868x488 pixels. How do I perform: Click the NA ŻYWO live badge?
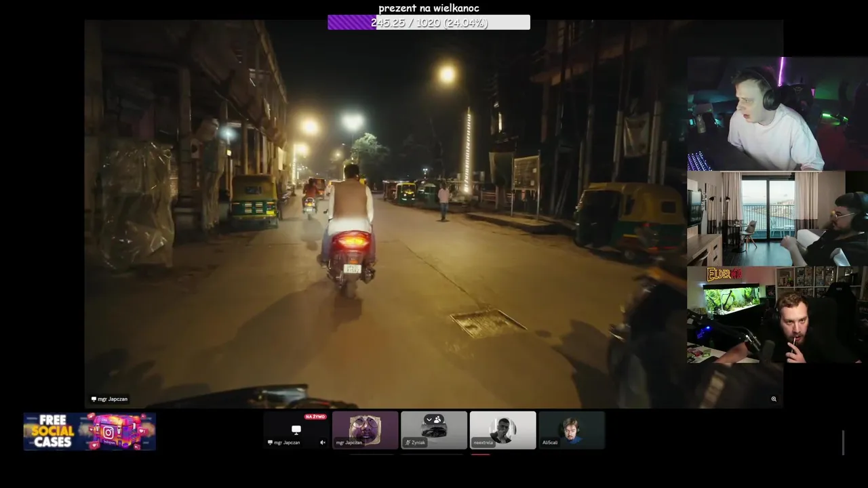(315, 417)
